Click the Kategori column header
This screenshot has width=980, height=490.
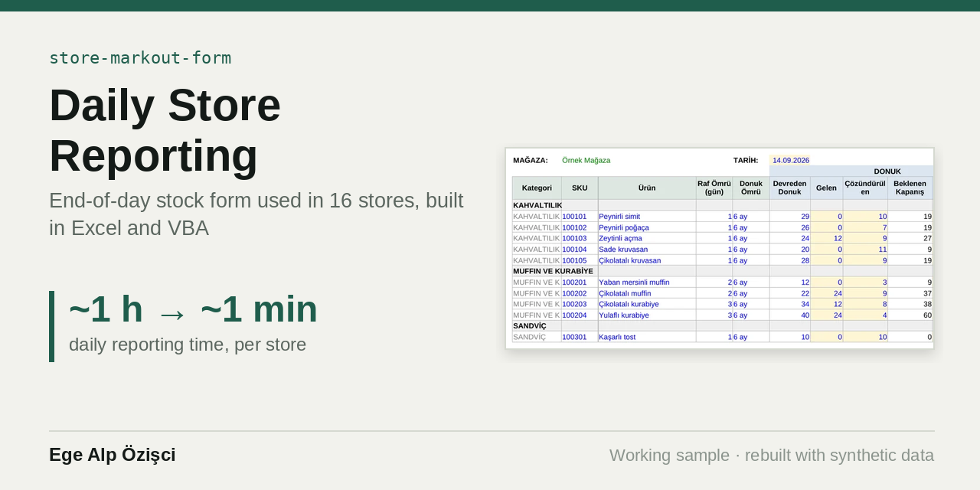(537, 188)
